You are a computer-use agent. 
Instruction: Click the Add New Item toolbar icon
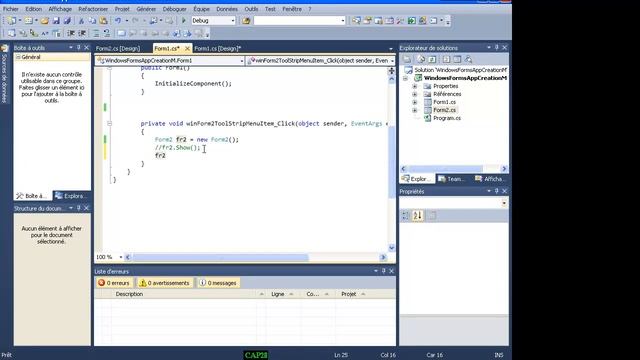(28, 20)
